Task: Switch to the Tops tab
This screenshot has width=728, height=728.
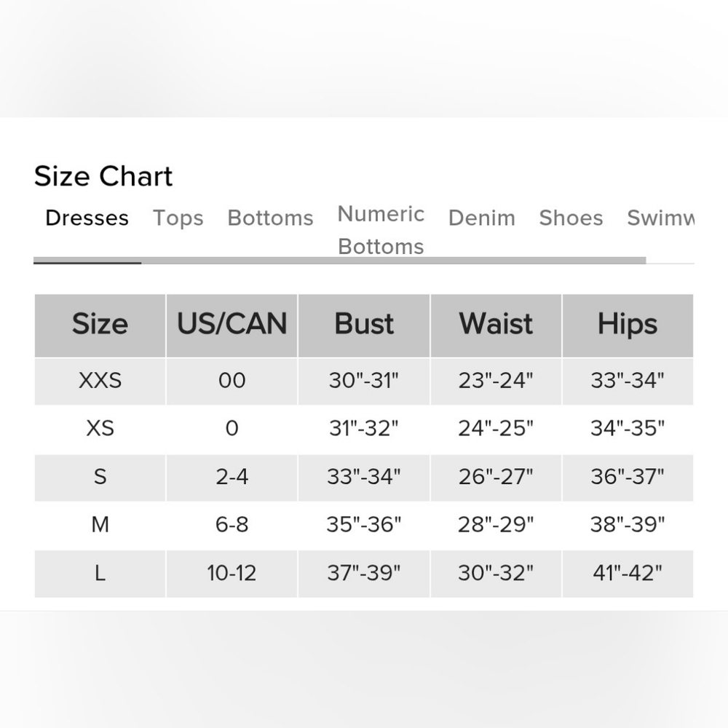Action: [178, 218]
